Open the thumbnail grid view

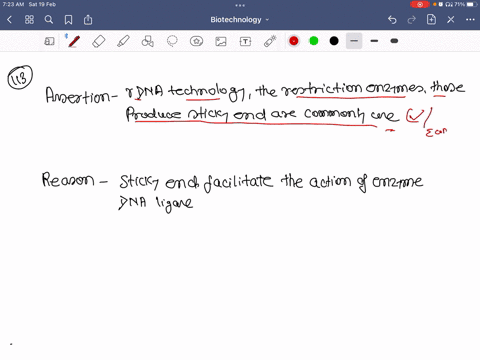(29, 20)
